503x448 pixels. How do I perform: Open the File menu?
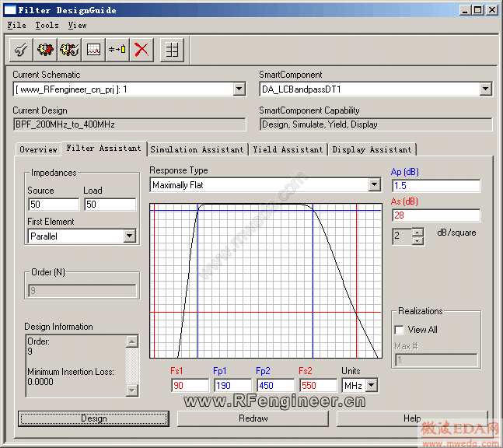point(16,26)
